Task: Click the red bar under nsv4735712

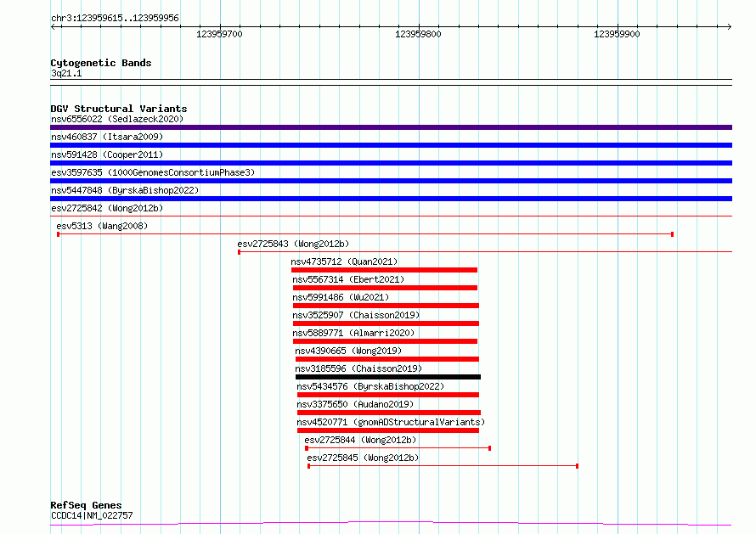Action: (384, 270)
